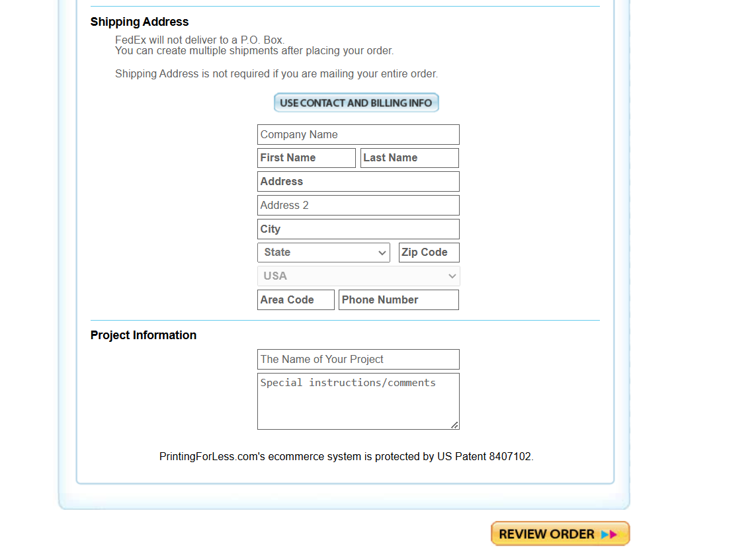Focus the Address 2 field
The width and height of the screenshot is (756, 558).
point(358,205)
